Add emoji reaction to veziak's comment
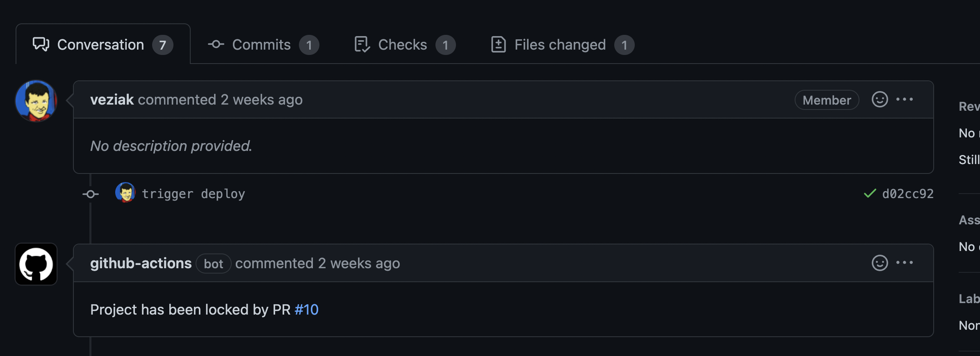Viewport: 980px width, 356px height. tap(880, 100)
